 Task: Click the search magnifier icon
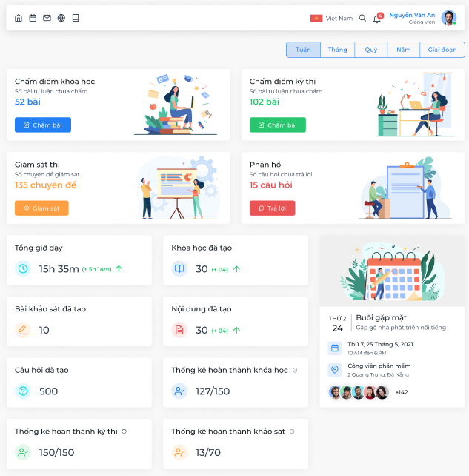click(362, 18)
